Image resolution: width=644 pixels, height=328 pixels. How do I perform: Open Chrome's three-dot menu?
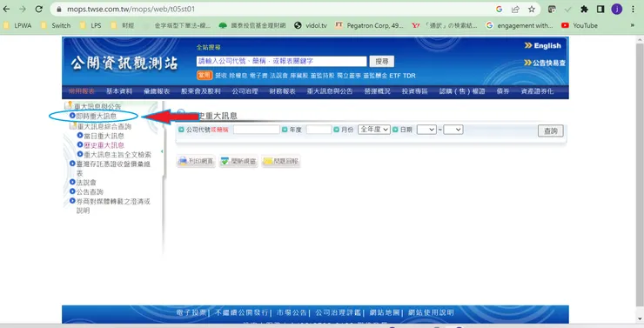(x=633, y=9)
